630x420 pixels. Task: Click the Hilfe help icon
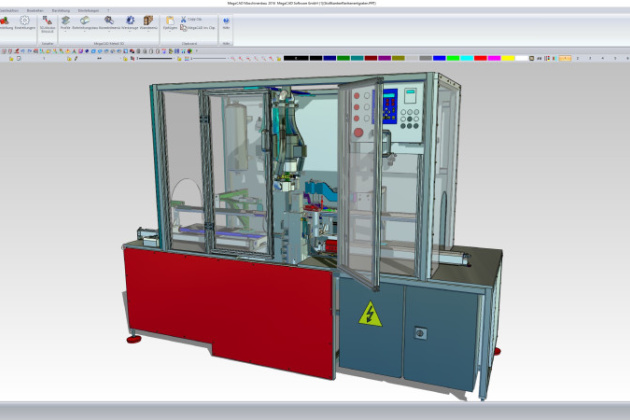pyautogui.click(x=226, y=21)
